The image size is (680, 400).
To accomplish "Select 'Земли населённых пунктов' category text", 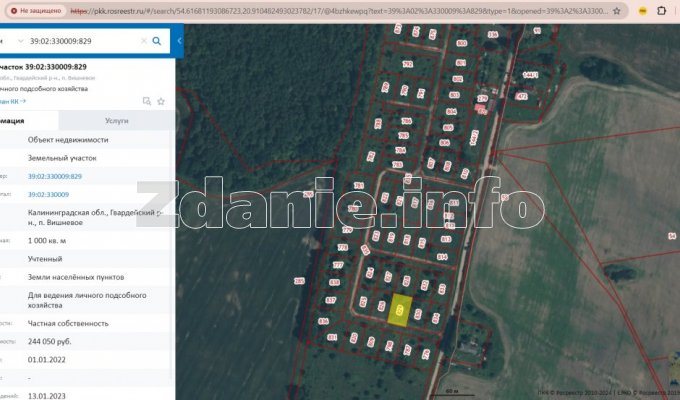I will 76,277.
